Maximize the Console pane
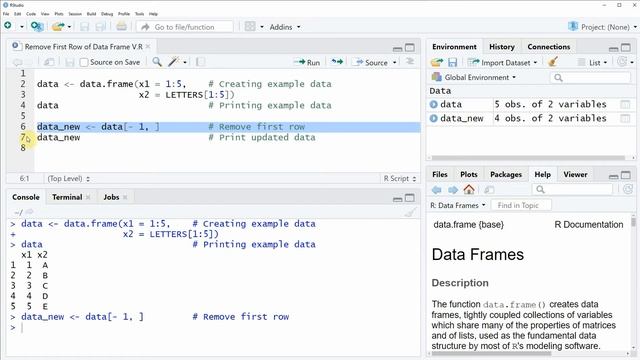The height and width of the screenshot is (360, 640). pos(410,198)
